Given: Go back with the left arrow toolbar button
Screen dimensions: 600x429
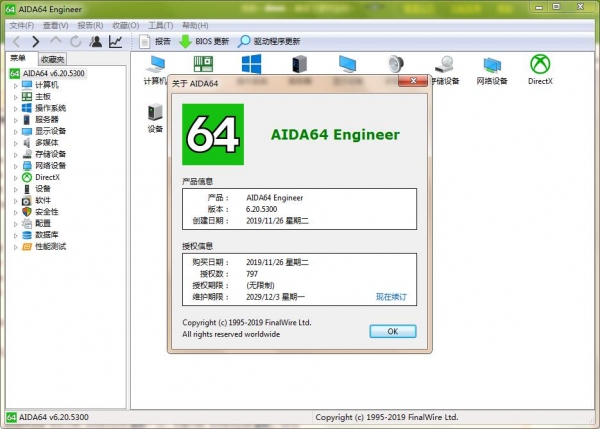Looking at the screenshot, I should point(16,41).
